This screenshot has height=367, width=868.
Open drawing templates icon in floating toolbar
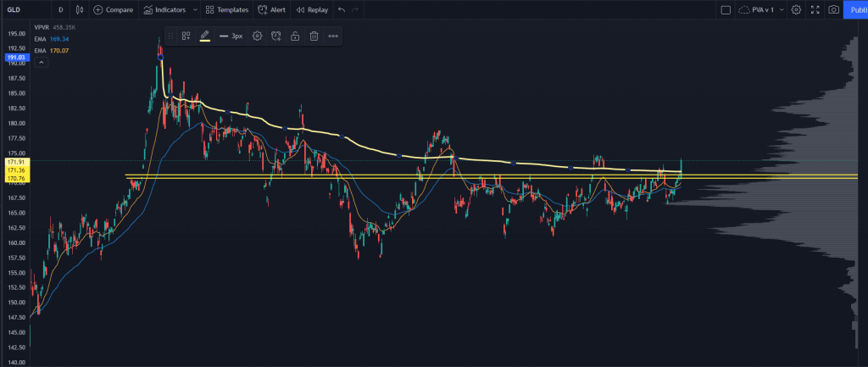tap(186, 36)
